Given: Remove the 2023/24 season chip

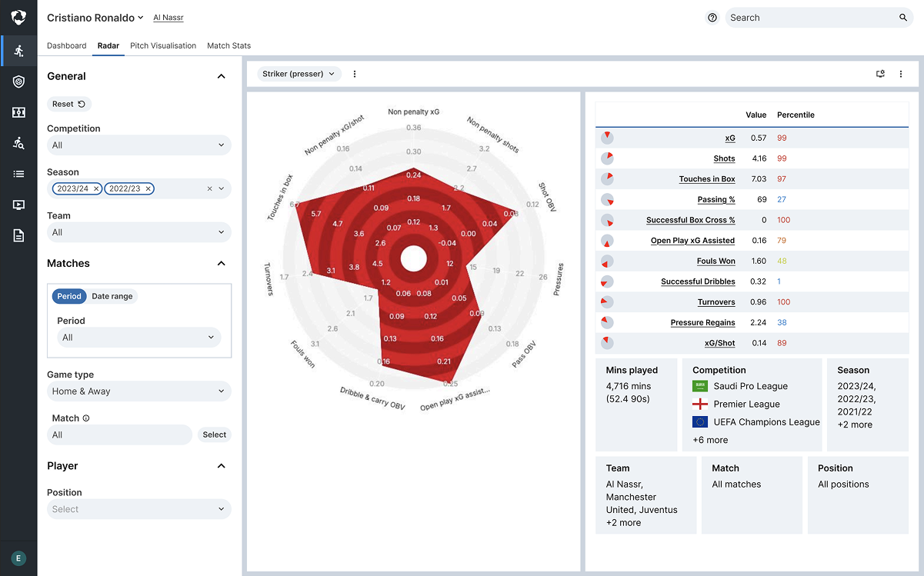Looking at the screenshot, I should 96,188.
